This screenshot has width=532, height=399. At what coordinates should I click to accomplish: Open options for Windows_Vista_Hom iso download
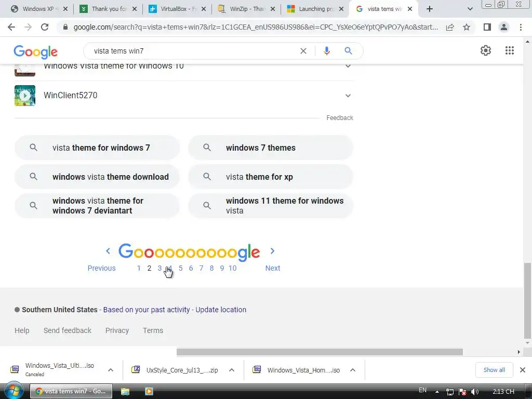(353, 370)
